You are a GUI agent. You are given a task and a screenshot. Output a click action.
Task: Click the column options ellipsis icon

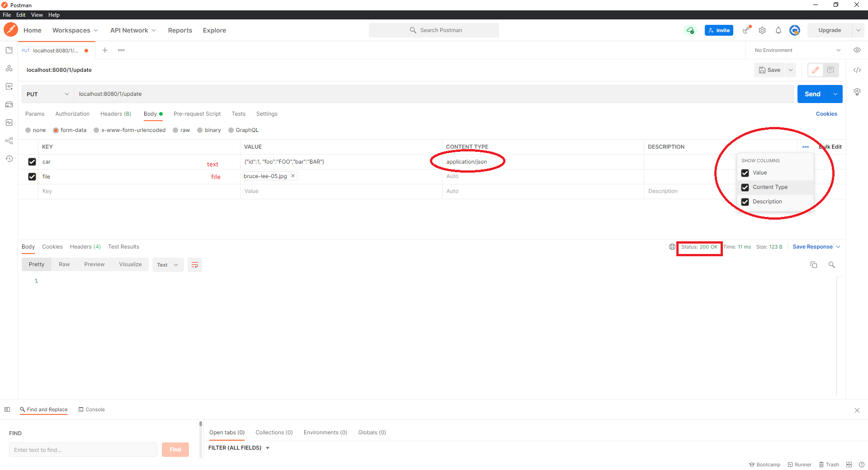point(806,147)
